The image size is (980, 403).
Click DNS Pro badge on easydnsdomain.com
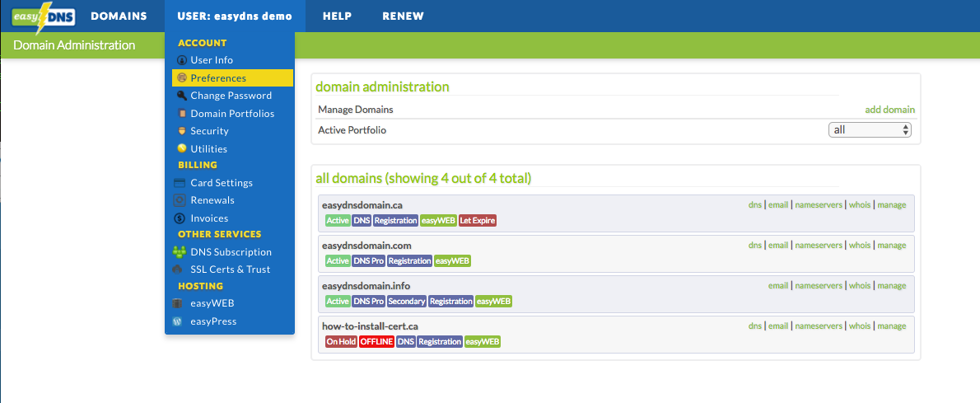tap(368, 261)
